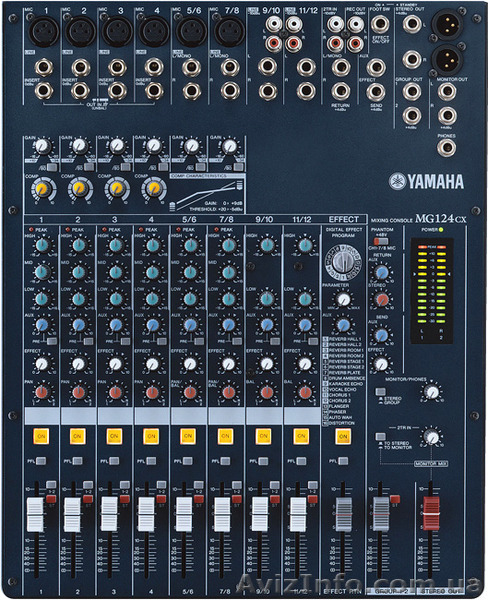488x600 pixels.
Task: Click the SEND AUX master knob
Action: [381, 336]
